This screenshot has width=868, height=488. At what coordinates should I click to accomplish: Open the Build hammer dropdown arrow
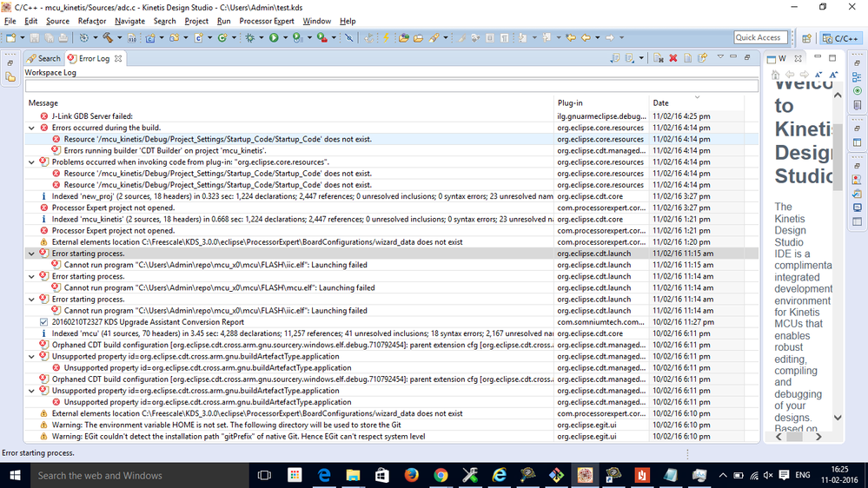click(x=120, y=37)
